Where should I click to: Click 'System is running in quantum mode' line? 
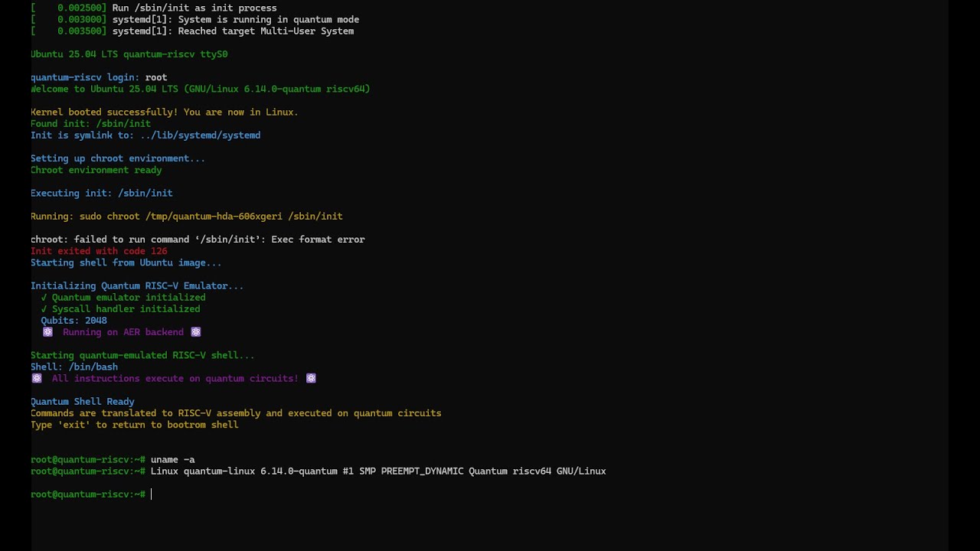coord(236,19)
